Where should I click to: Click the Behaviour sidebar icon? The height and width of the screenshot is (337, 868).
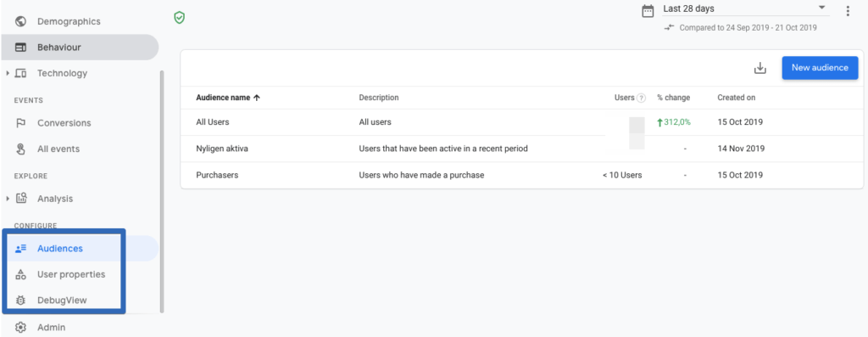[21, 48]
